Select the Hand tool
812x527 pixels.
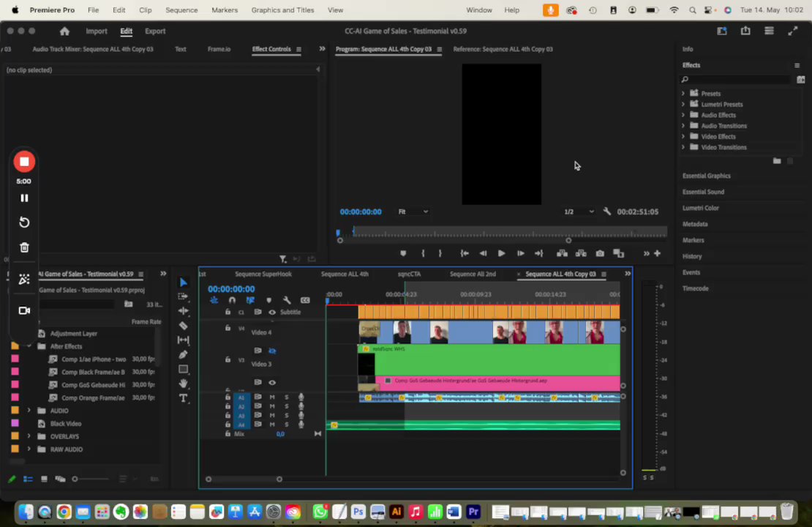point(183,384)
